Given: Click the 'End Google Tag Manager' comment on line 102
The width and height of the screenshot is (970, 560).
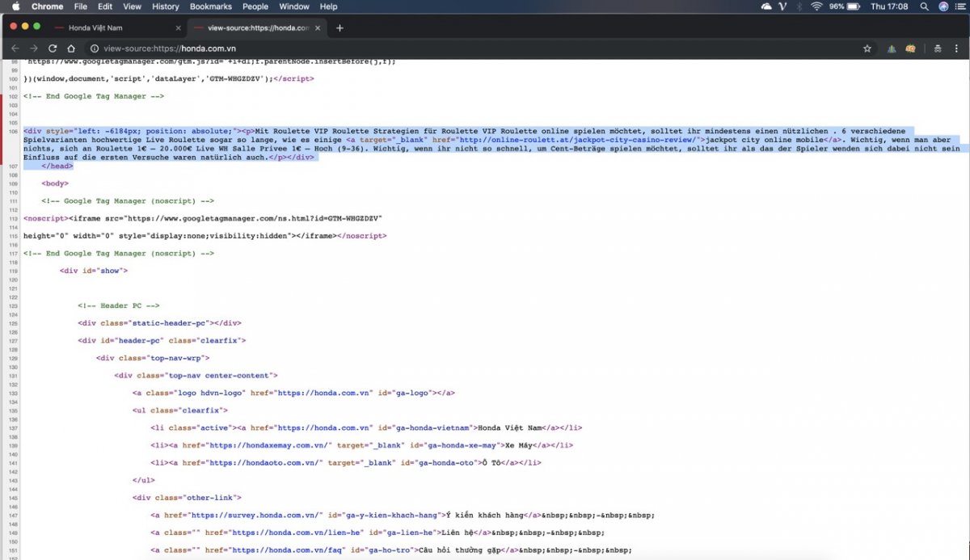Looking at the screenshot, I should (x=94, y=96).
